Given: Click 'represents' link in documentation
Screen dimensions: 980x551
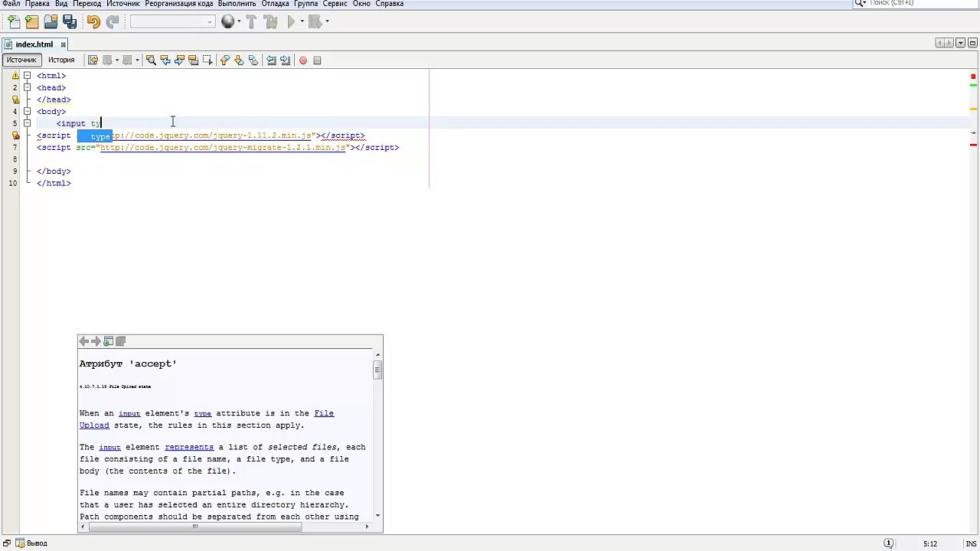Looking at the screenshot, I should 189,447.
